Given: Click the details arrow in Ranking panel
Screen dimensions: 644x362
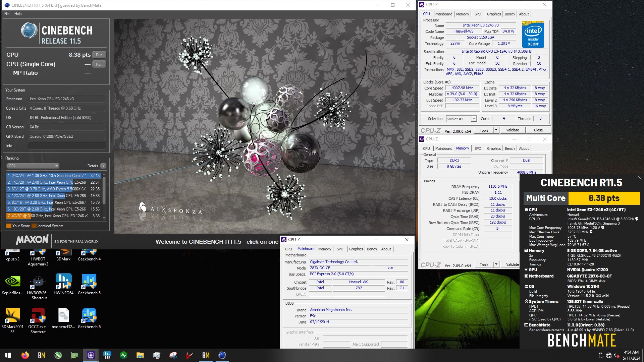Looking at the screenshot, I should click(103, 166).
